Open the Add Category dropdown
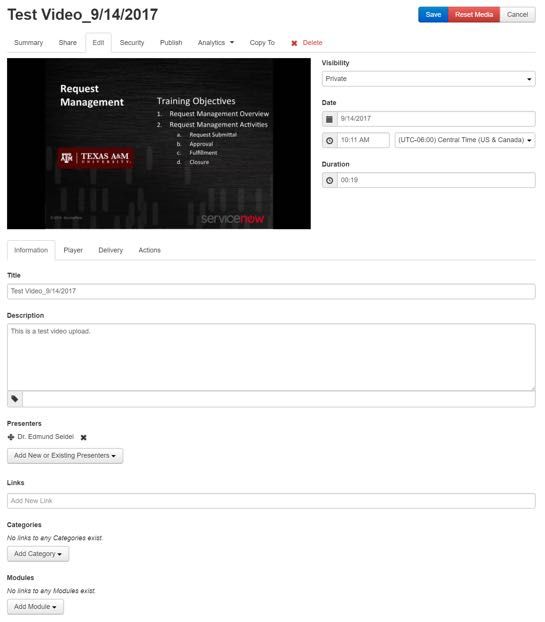The height and width of the screenshot is (622, 545). [x=38, y=554]
